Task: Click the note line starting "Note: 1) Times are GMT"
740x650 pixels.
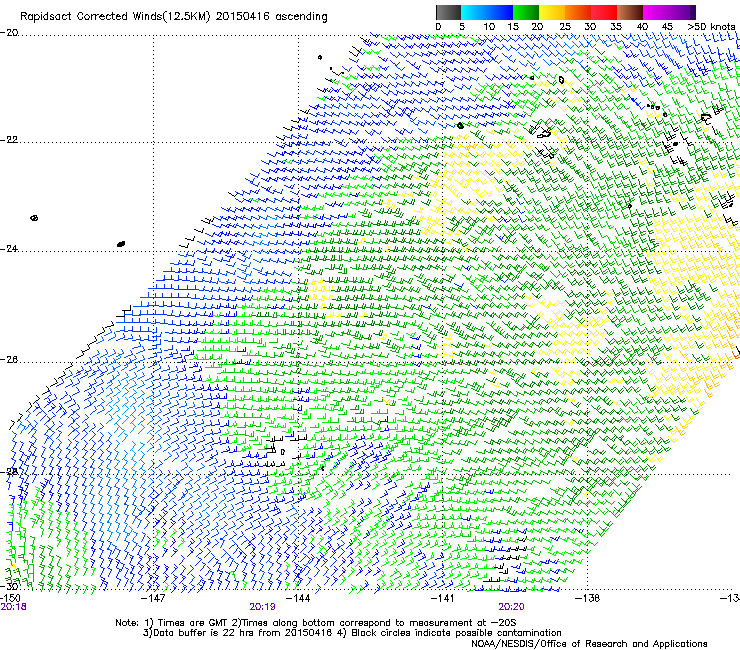Action: click(316, 623)
